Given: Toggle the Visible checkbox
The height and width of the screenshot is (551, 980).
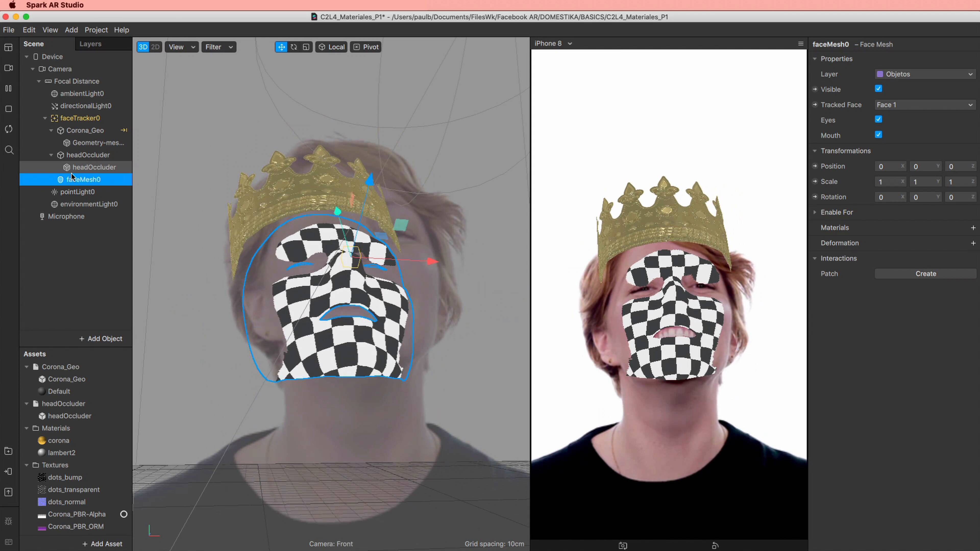Looking at the screenshot, I should (x=878, y=89).
